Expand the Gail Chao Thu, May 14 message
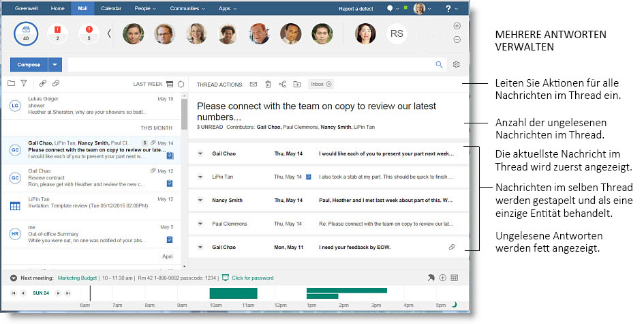The width and height of the screenshot is (644, 324). [200, 153]
